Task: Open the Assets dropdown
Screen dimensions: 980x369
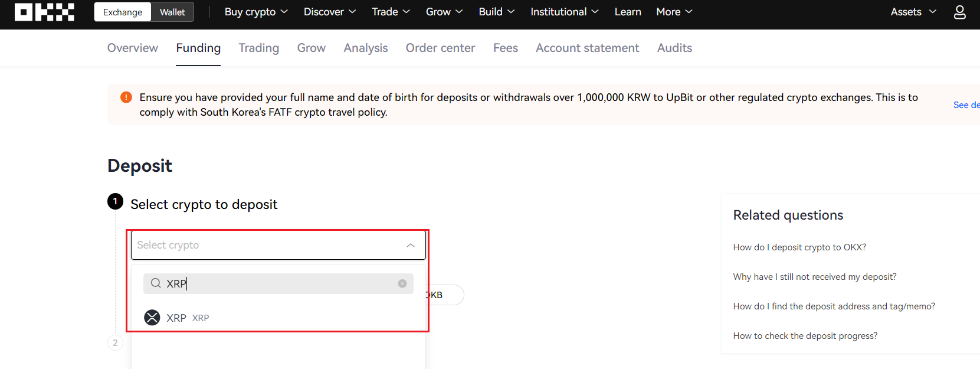Action: (x=913, y=12)
